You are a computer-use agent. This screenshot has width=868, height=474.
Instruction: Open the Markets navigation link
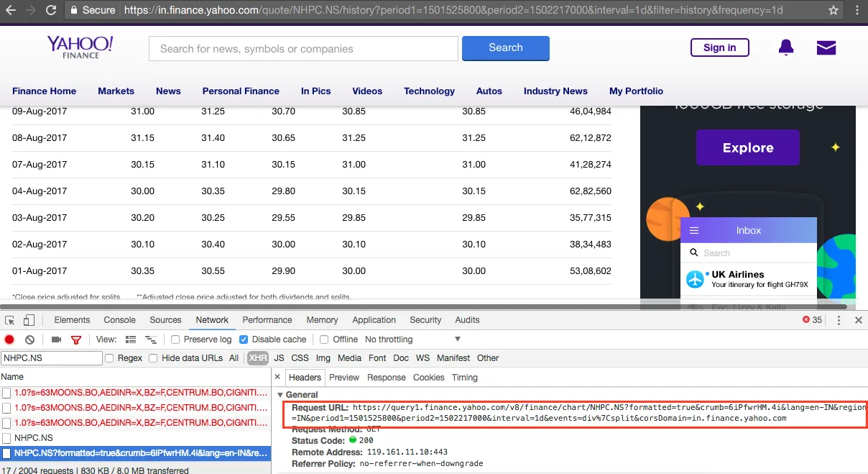[x=116, y=91]
